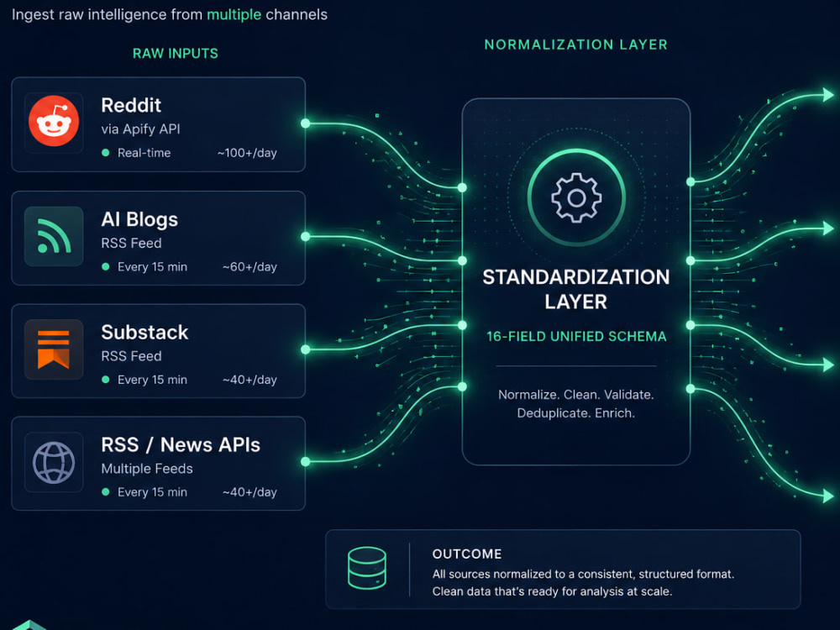This screenshot has width=840, height=630.
Task: Click the "~40+/day" value in RSS / News APIs card
Action: tap(249, 491)
